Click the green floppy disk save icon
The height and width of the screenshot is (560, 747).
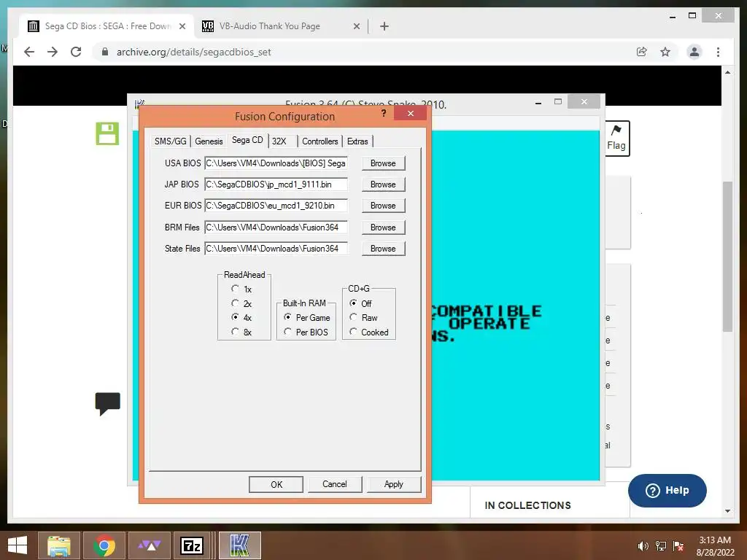click(x=107, y=133)
